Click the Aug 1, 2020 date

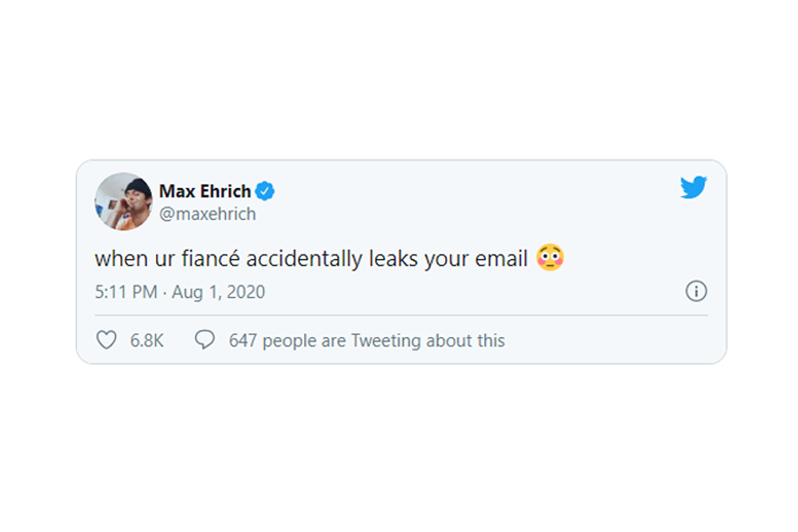point(218,292)
